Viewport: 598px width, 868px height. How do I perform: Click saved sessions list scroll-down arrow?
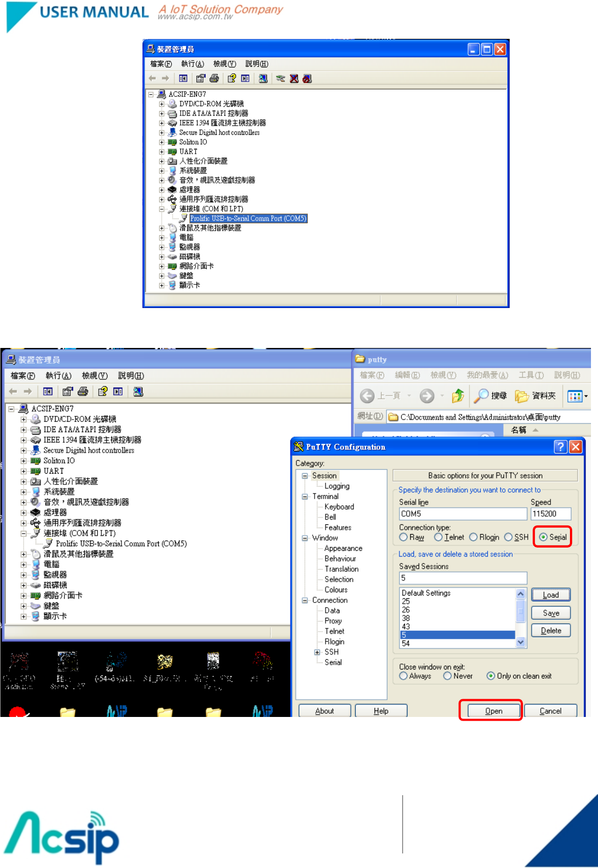tap(521, 642)
